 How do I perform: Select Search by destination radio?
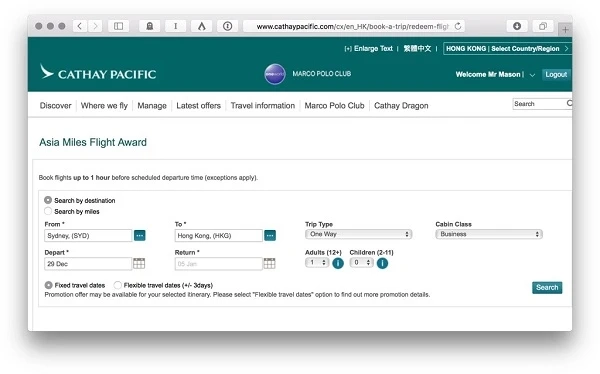48,200
